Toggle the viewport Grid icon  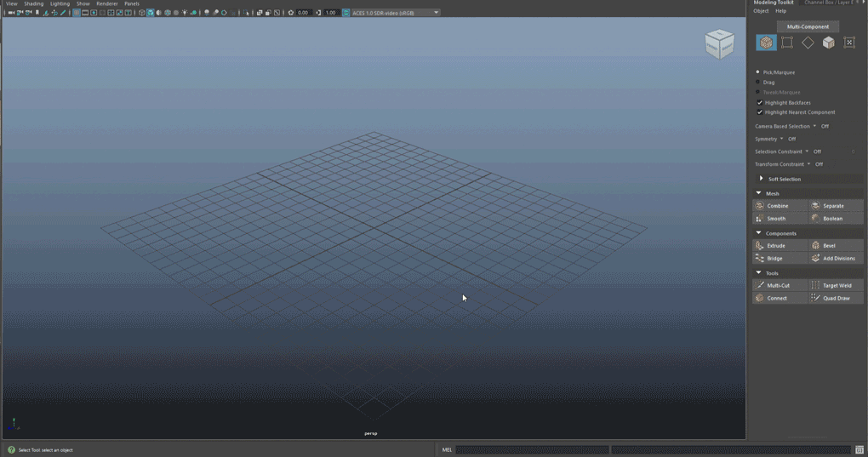coord(77,13)
